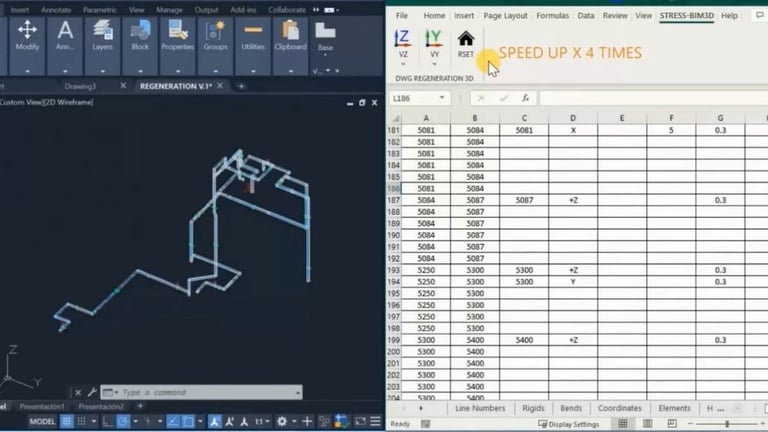The image size is (768, 432).
Task: Add a new drawing tab with plus
Action: 241,86
